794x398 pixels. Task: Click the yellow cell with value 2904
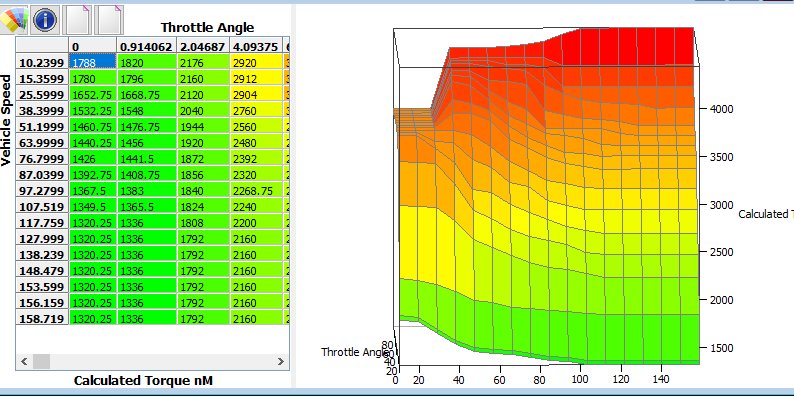[x=256, y=95]
